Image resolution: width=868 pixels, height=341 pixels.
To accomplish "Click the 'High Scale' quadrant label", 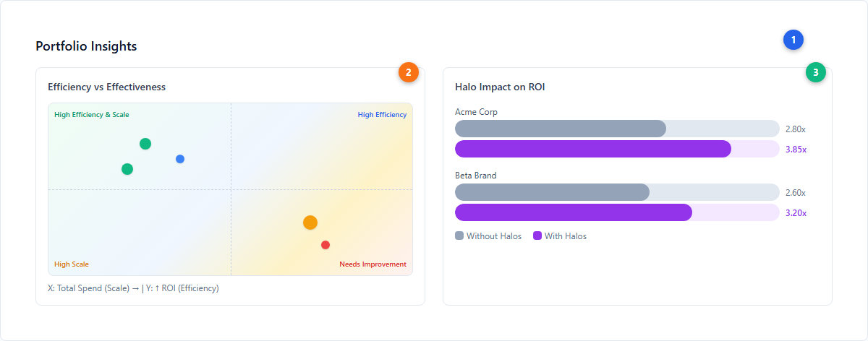I will pyautogui.click(x=72, y=264).
